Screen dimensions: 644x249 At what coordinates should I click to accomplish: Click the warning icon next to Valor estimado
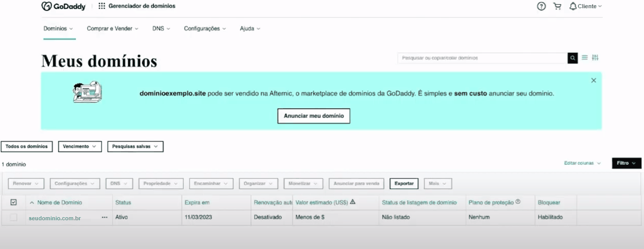352,202
